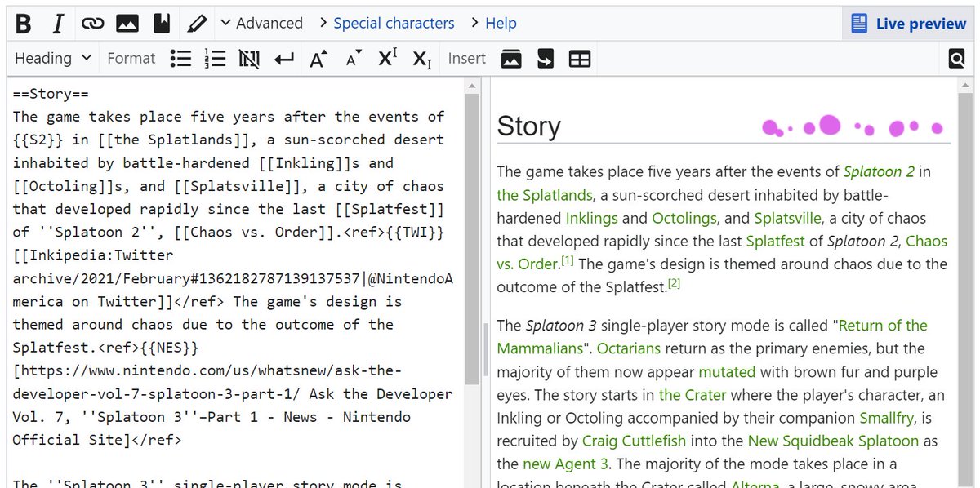This screenshot has width=980, height=488.
Task: Apply superscript formatting
Action: (387, 59)
